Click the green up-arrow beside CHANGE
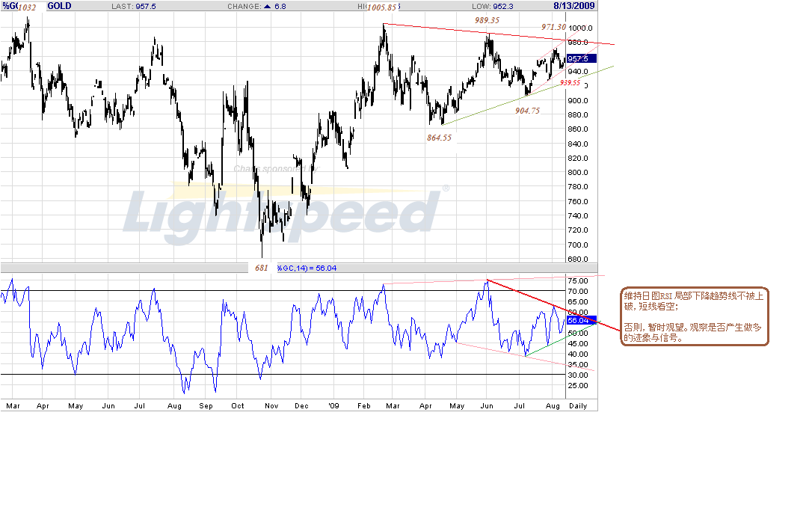This screenshot has height=522, width=812. [x=267, y=6]
